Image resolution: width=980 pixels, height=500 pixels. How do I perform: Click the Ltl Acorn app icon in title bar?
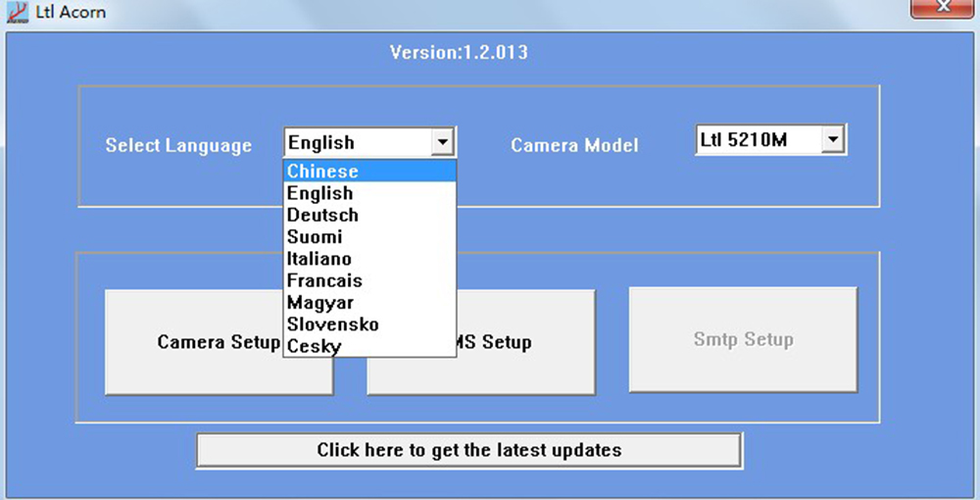pyautogui.click(x=16, y=13)
